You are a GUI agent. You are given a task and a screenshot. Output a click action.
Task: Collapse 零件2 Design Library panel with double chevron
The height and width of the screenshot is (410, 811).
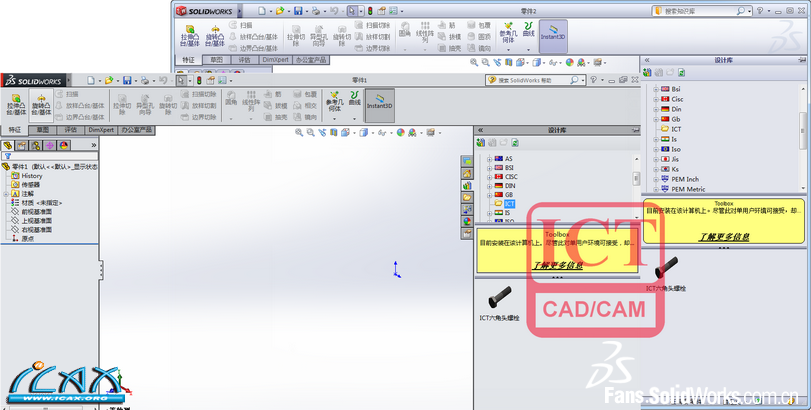point(647,60)
